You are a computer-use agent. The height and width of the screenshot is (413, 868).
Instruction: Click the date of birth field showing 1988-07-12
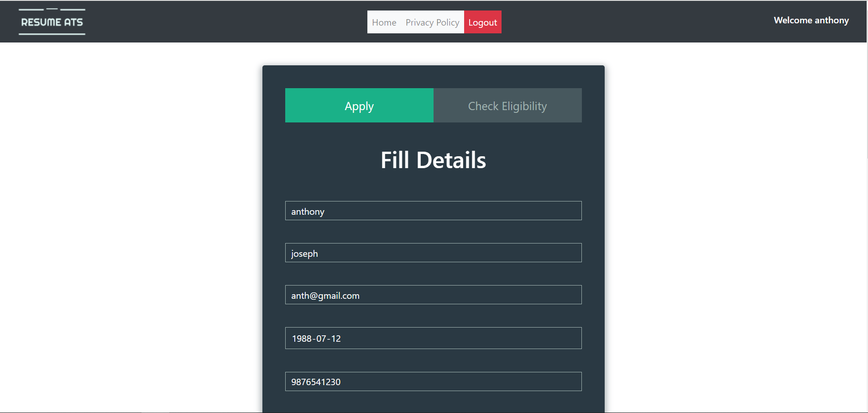[433, 338]
